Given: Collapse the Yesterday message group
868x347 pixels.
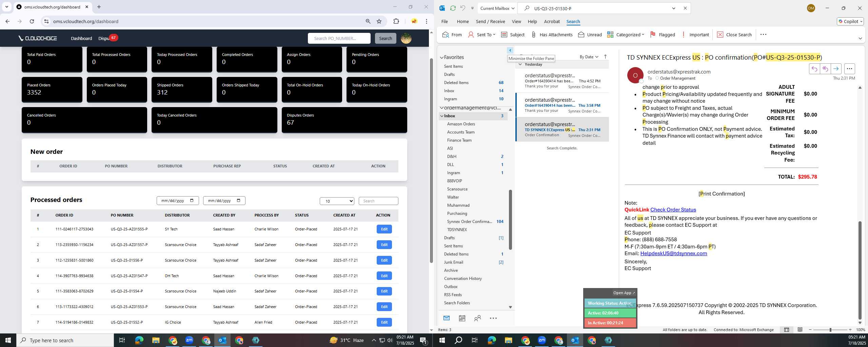Looking at the screenshot, I should 520,64.
